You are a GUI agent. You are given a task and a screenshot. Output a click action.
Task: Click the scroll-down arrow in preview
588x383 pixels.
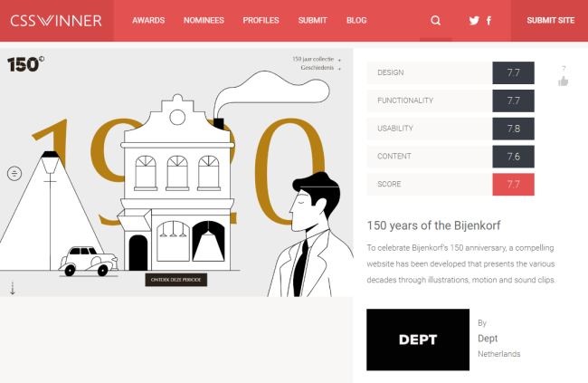[13, 288]
